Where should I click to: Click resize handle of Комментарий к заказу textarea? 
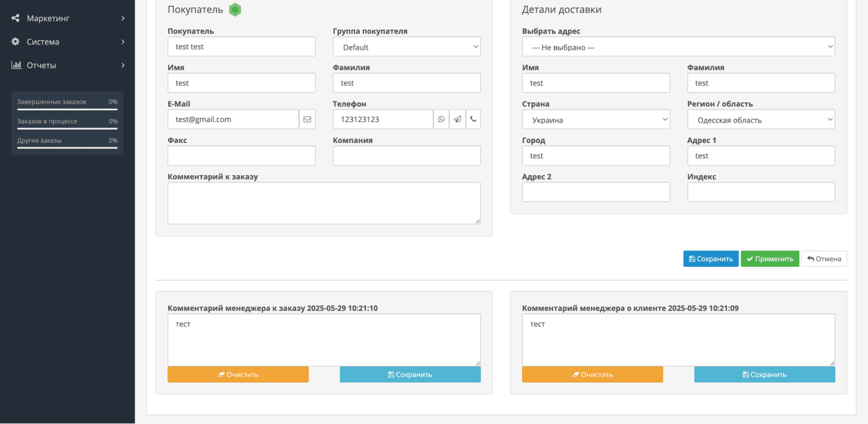point(477,221)
